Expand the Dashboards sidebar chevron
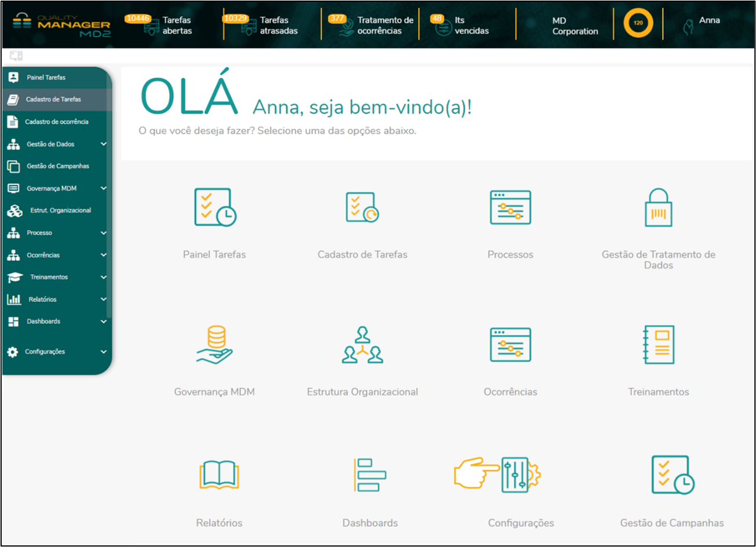Viewport: 756px width, 547px height. pos(103,322)
